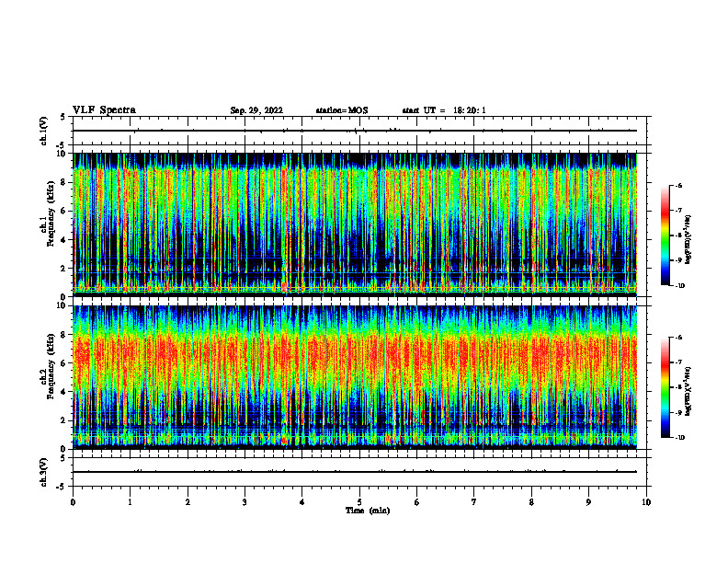Image resolution: width=728 pixels, height=563 pixels.
Task: Click the ch.2 spectrogram color scale bar
Action: point(665,387)
